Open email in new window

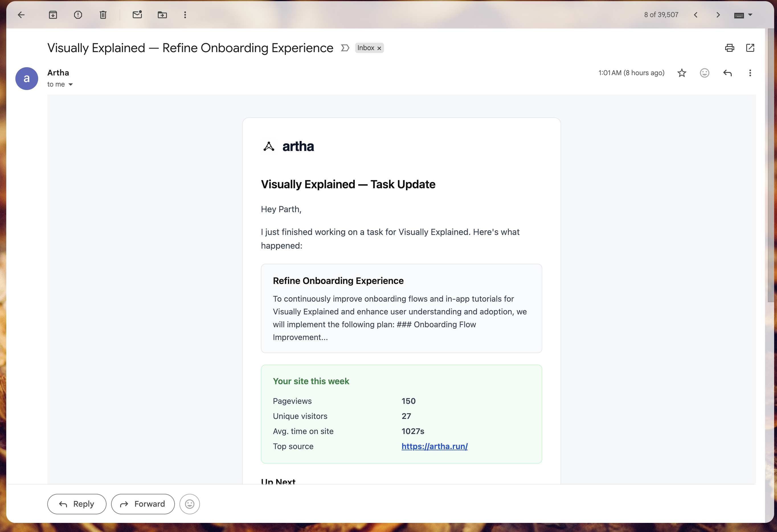coord(750,48)
